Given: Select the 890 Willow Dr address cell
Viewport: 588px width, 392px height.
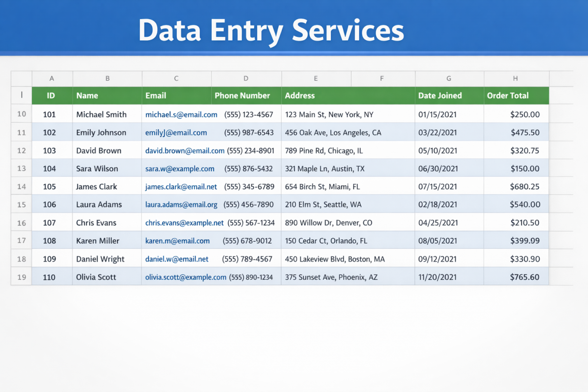Looking at the screenshot, I should (328, 223).
